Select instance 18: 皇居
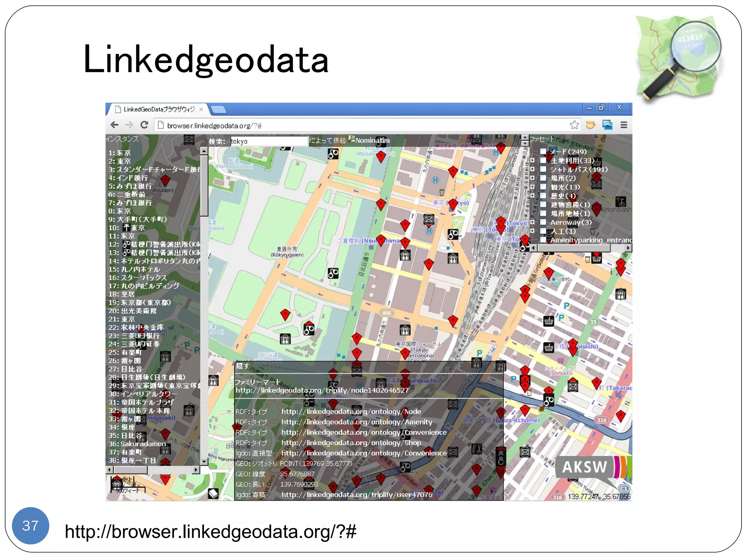 pyautogui.click(x=121, y=294)
